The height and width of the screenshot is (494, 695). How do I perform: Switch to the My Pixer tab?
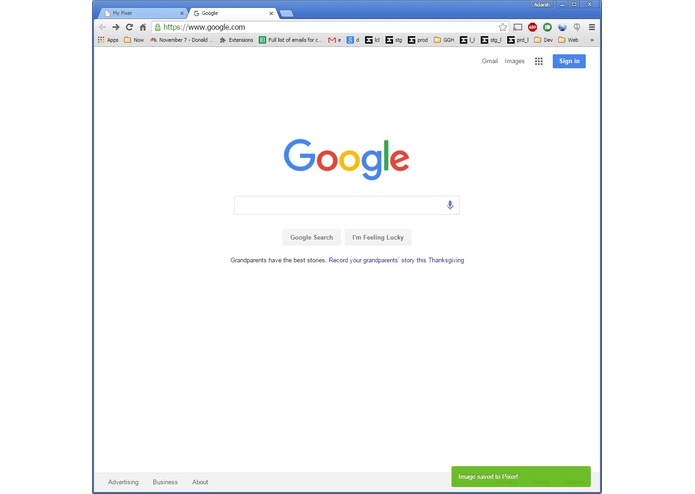141,13
